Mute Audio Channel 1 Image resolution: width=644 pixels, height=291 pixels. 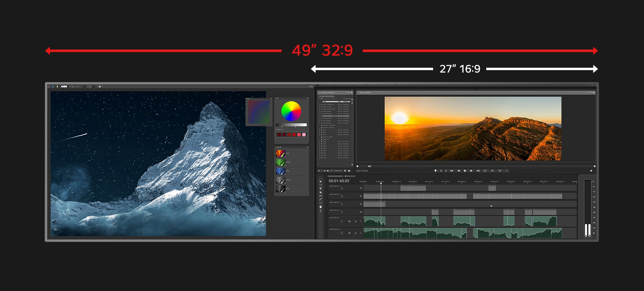click(349, 221)
